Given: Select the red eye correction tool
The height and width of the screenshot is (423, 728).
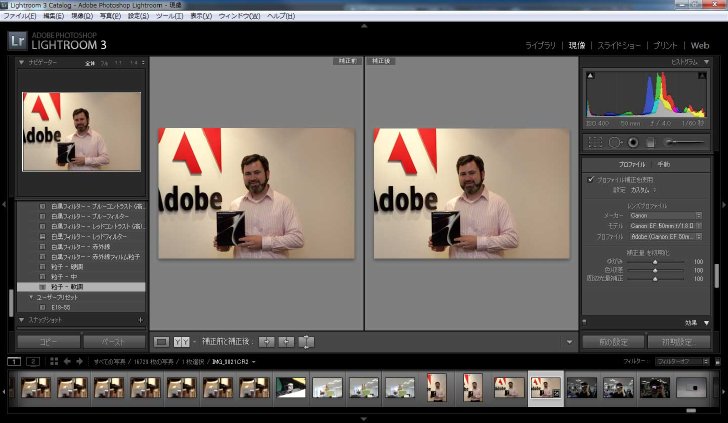Looking at the screenshot, I should click(633, 143).
